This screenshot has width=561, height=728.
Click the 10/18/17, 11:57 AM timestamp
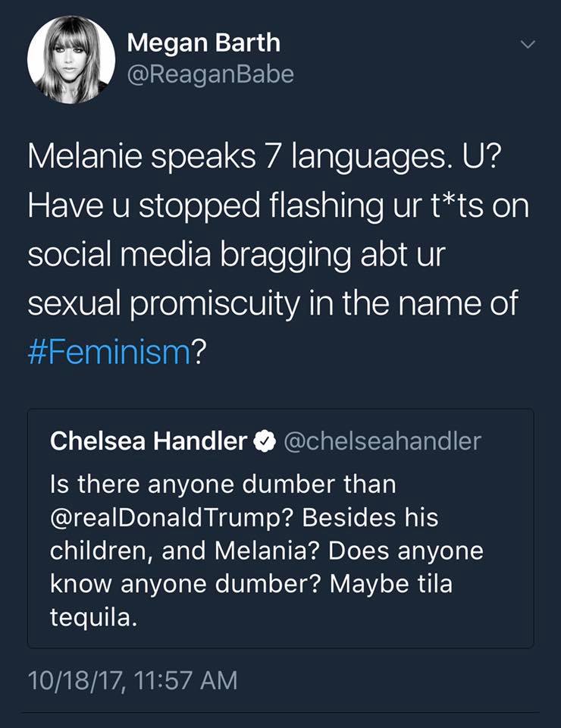click(x=132, y=679)
